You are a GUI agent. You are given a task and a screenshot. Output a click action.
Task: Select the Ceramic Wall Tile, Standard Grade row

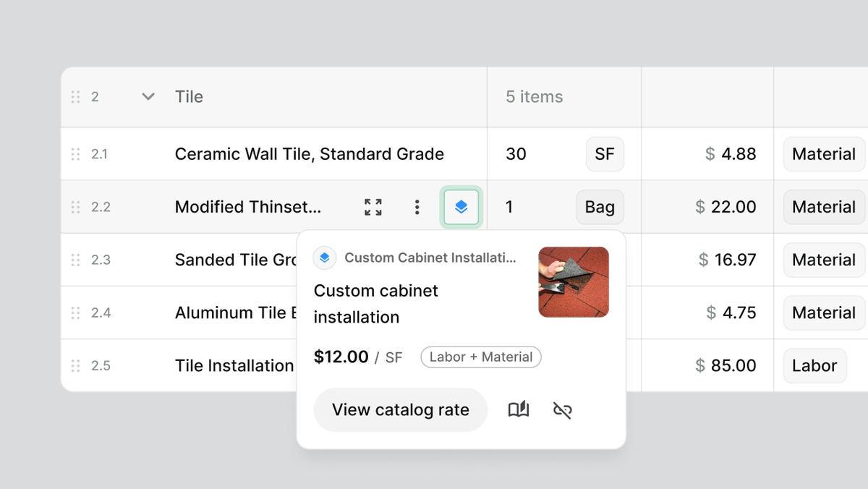pos(309,154)
